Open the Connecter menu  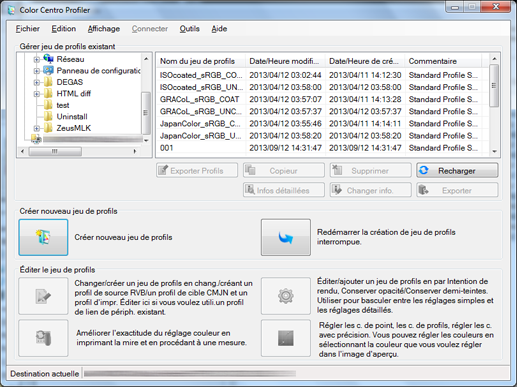tap(150, 29)
